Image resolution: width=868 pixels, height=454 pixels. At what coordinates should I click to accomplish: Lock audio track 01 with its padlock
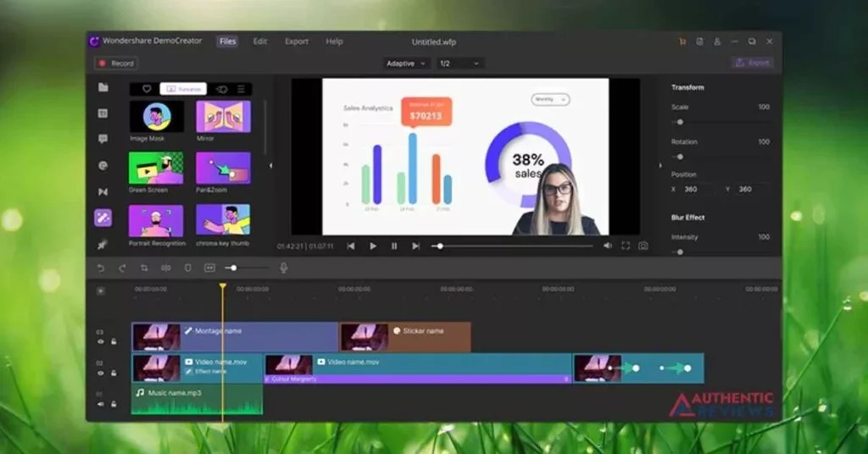tap(114, 404)
